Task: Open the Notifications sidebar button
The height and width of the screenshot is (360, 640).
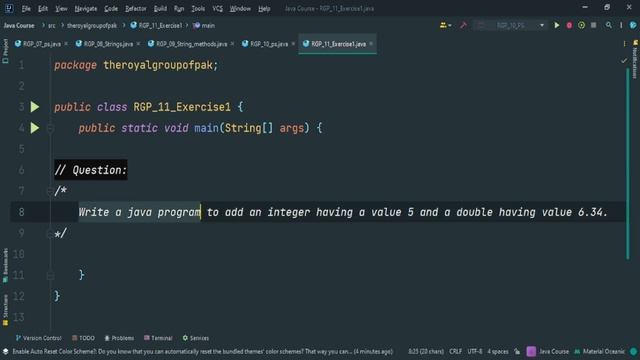Action: pyautogui.click(x=635, y=59)
